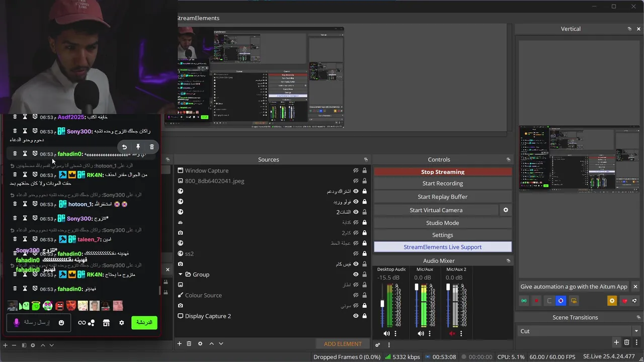Open the store icon in chat bar
The height and width of the screenshot is (362, 644).
pyautogui.click(x=106, y=323)
